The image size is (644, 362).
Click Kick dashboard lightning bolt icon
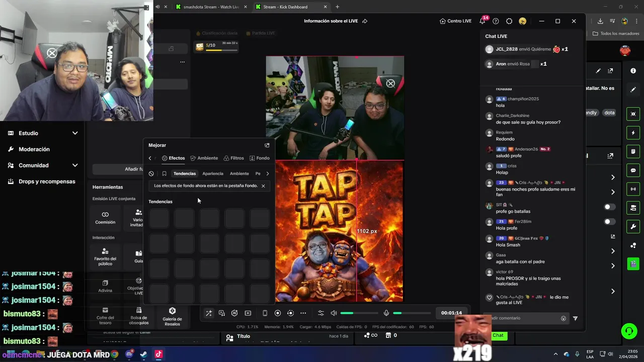633,133
